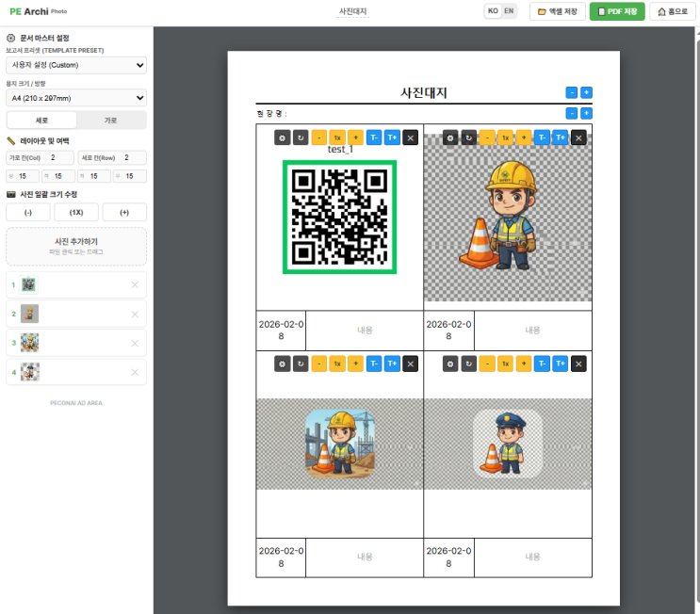Screen dimensions: 700x614
Task: Remove hard-hat worker photo with X
Action: (578, 137)
